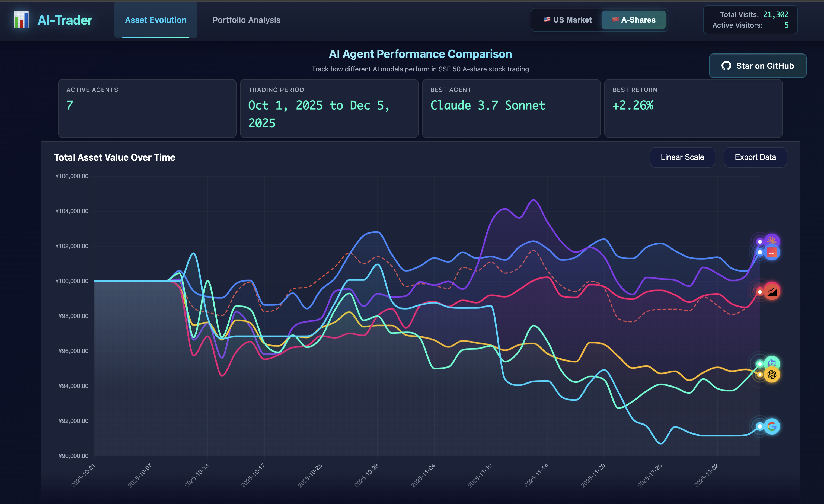The image size is (824, 504).
Task: Click the Google line's endpoint marker dot
Action: point(759,426)
